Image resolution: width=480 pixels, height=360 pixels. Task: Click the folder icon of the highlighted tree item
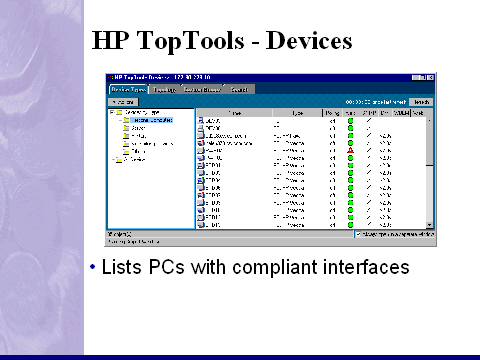tap(126, 120)
